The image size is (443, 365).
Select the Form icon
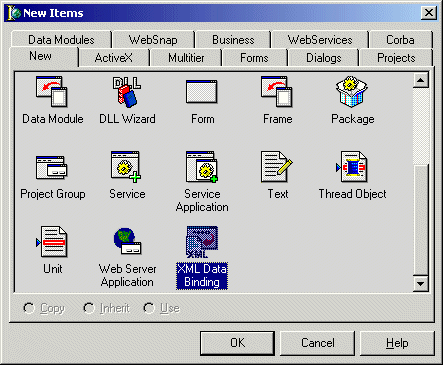coord(202,91)
